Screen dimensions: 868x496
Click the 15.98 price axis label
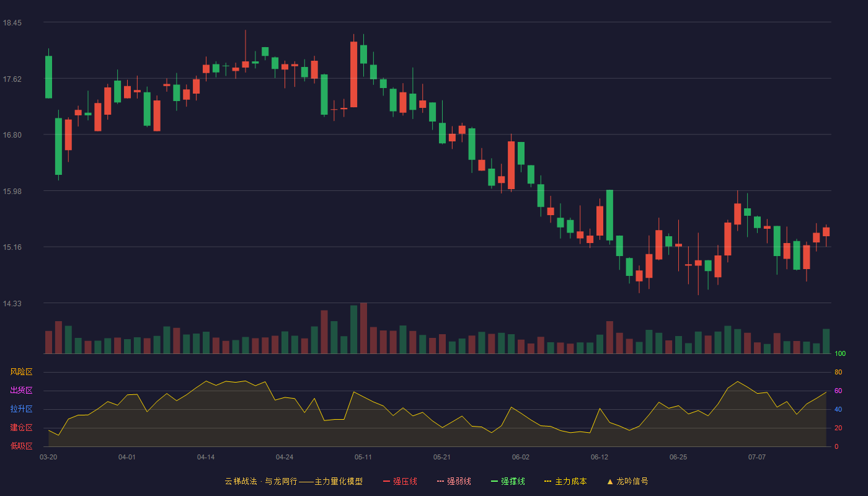[12, 191]
